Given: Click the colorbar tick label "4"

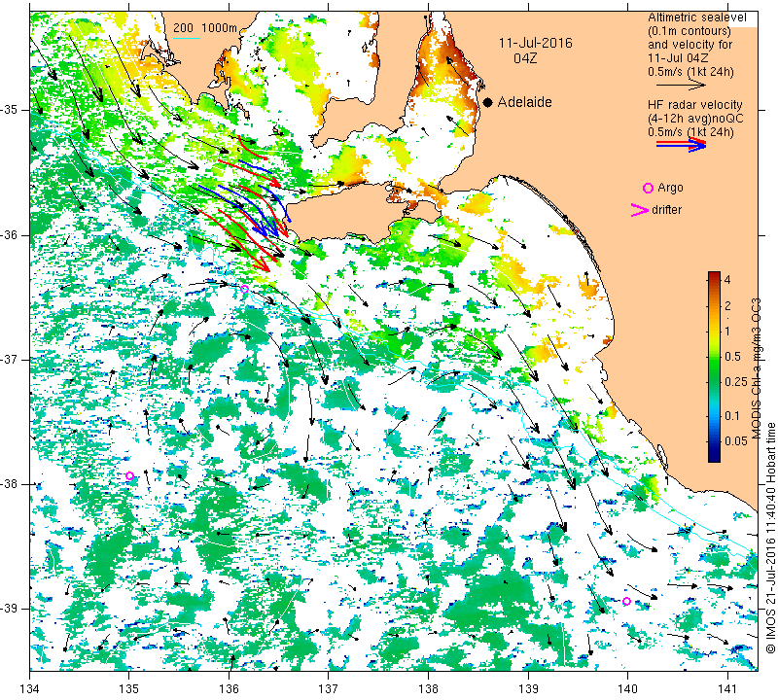Looking at the screenshot, I should (727, 280).
